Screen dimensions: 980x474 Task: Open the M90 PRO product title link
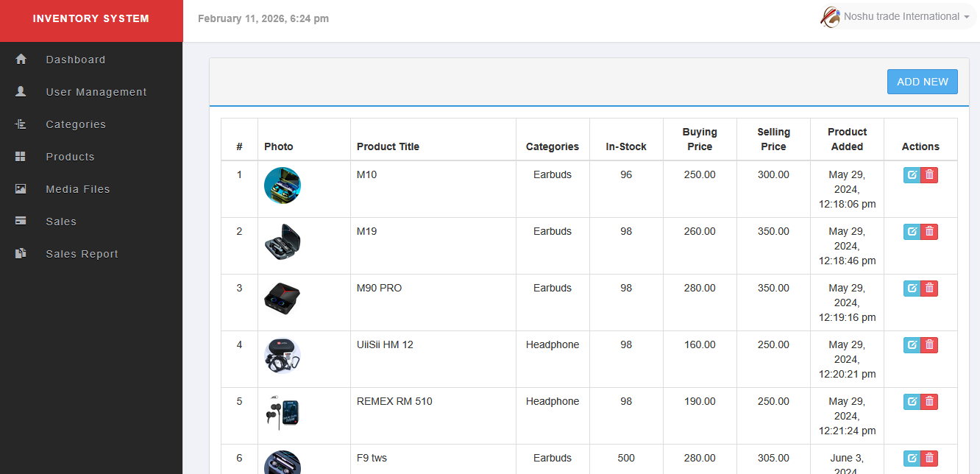point(380,288)
